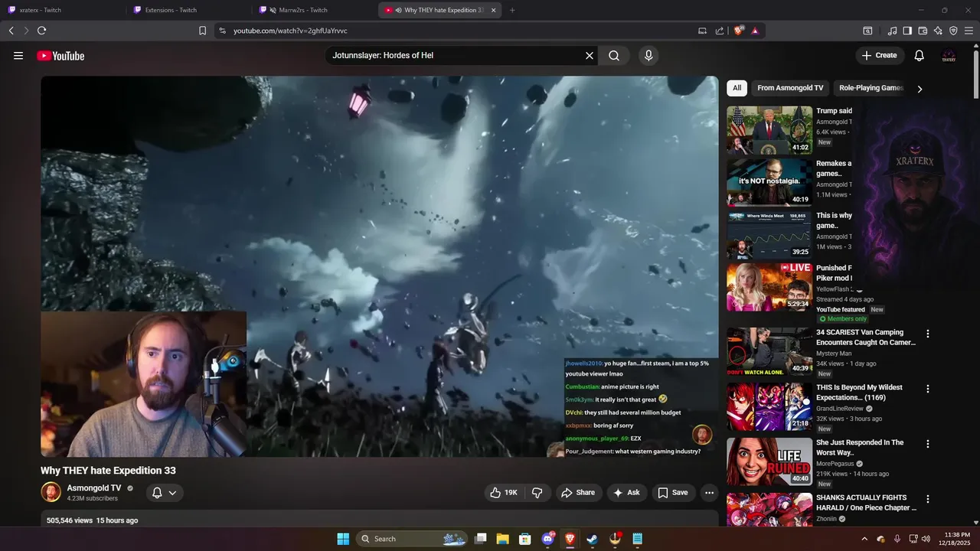Bookmark this page icon

coord(202,31)
